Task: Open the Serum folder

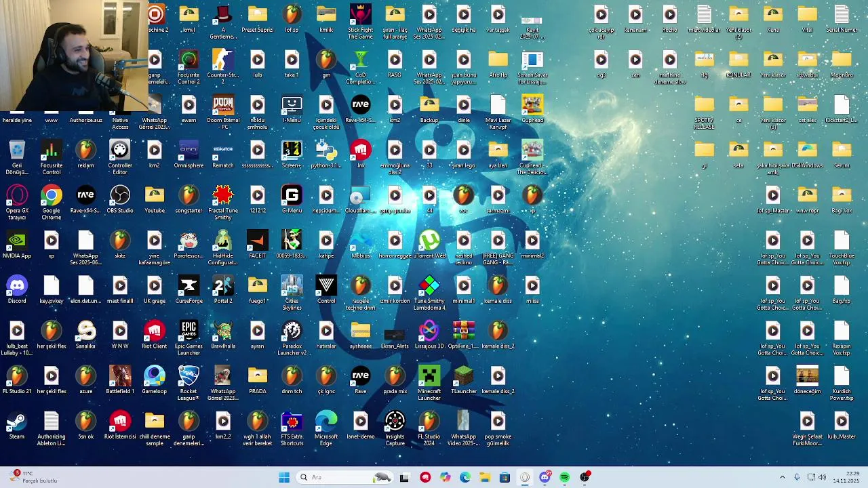Action: click(842, 155)
